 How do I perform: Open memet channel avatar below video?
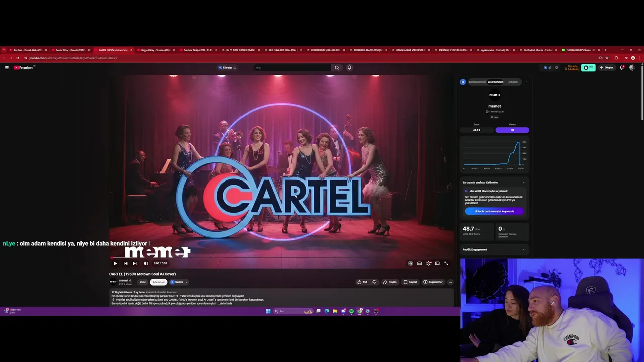(x=113, y=282)
